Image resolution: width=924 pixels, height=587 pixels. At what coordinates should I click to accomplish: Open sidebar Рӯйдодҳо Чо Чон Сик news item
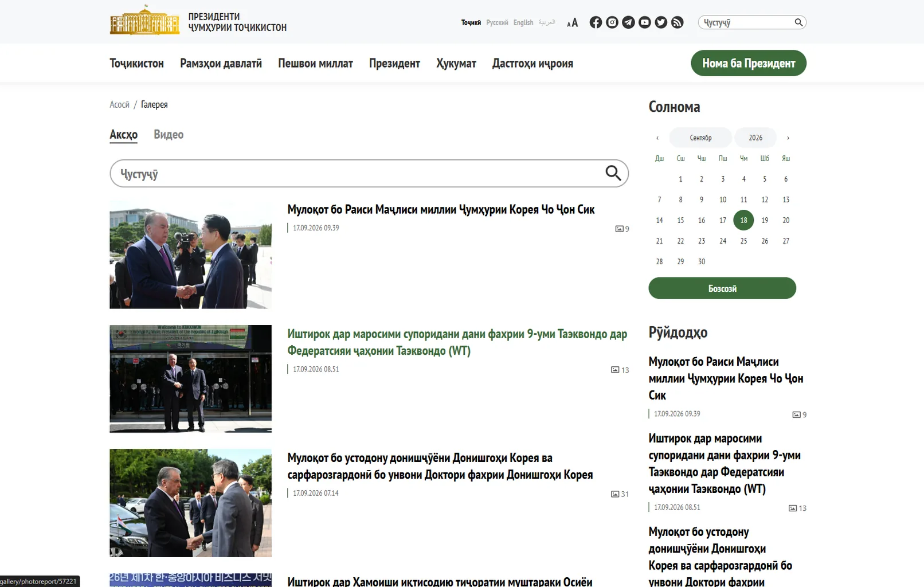726,378
